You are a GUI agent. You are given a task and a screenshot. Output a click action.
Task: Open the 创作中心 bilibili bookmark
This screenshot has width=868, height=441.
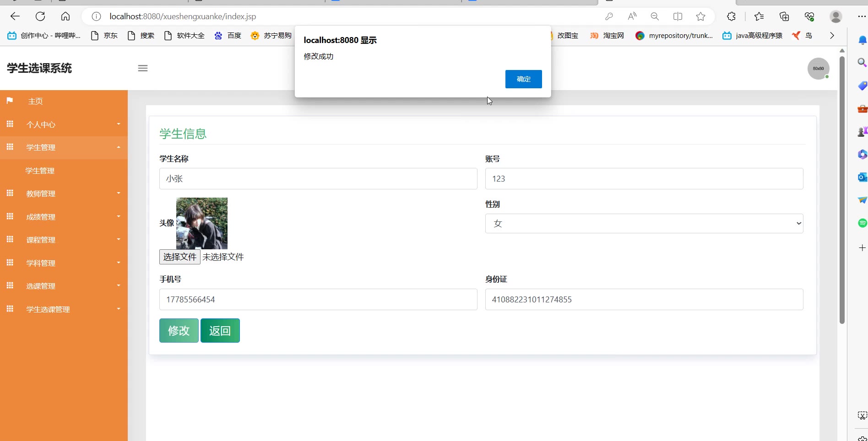click(44, 35)
